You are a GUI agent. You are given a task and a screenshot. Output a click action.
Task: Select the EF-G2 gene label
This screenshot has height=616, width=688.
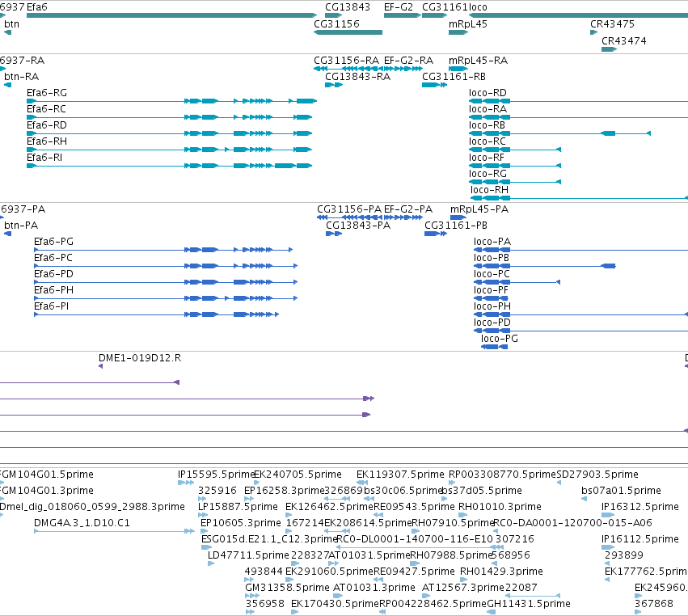pyautogui.click(x=399, y=7)
